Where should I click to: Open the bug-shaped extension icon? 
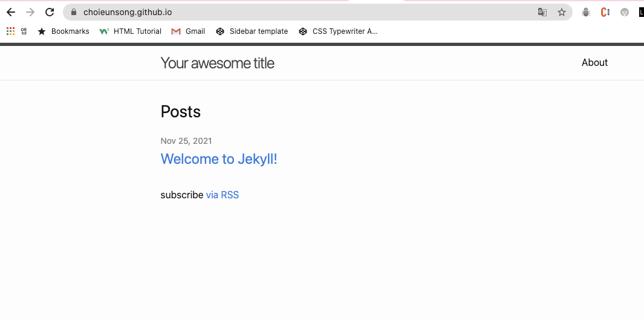click(586, 12)
